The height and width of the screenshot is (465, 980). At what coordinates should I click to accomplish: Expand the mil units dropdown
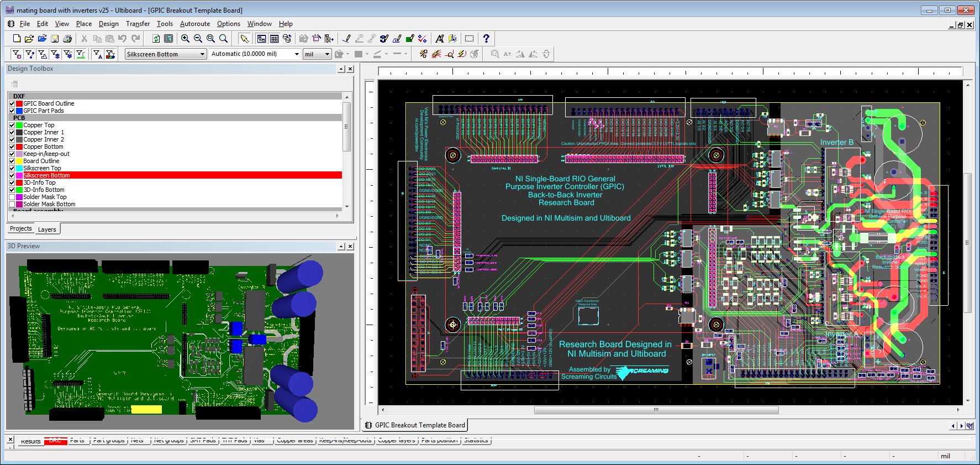click(x=327, y=54)
